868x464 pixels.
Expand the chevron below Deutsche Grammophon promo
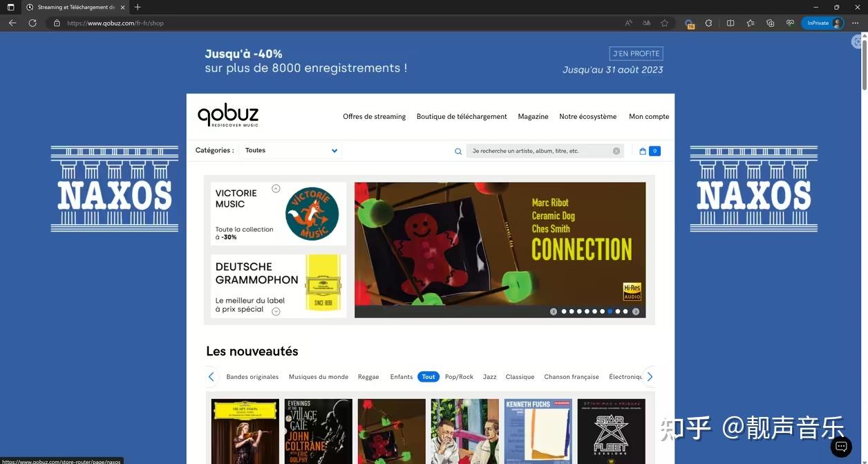point(276,311)
